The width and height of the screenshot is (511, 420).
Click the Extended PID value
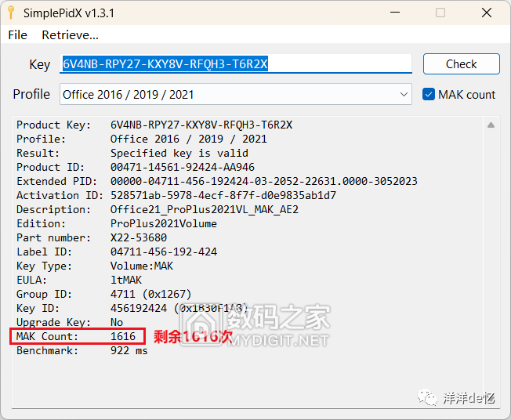pyautogui.click(x=264, y=181)
